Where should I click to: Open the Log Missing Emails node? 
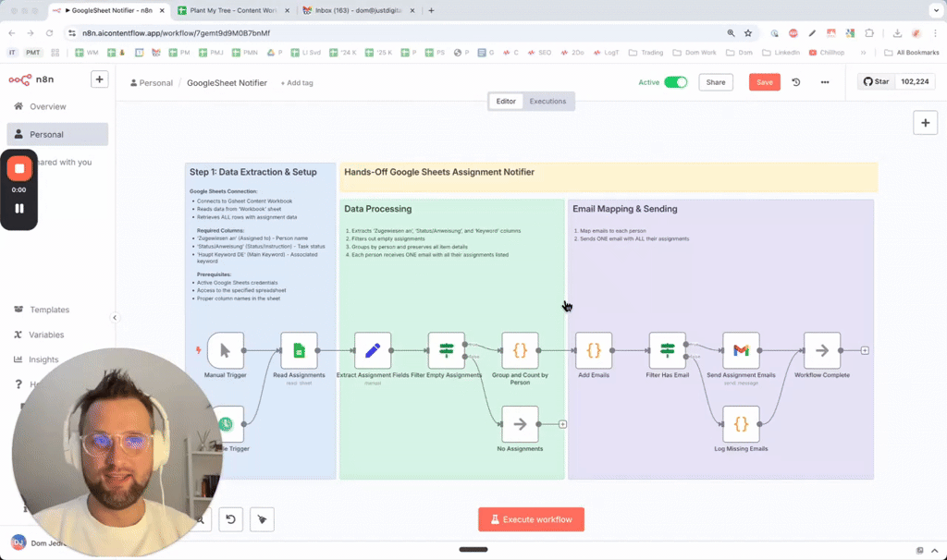(x=741, y=424)
